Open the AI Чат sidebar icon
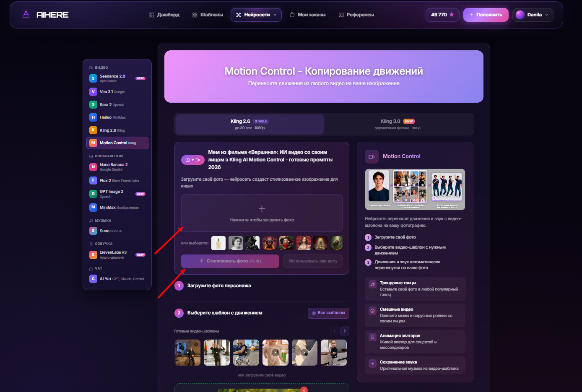The height and width of the screenshot is (392, 582). 93,278
